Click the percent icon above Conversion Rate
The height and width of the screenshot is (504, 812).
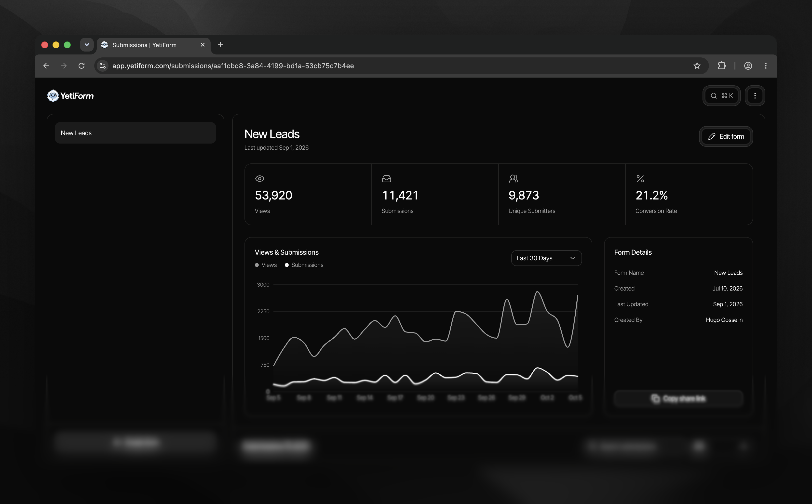pyautogui.click(x=640, y=179)
